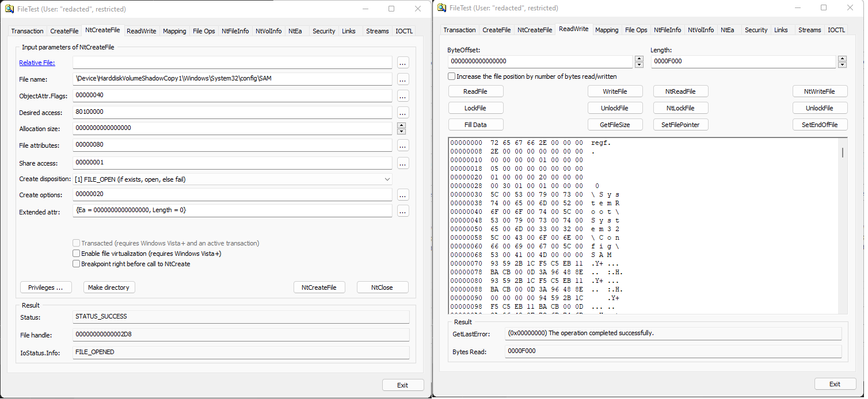
Task: Check Breakpoint right before call to NtCreate
Action: pos(76,264)
